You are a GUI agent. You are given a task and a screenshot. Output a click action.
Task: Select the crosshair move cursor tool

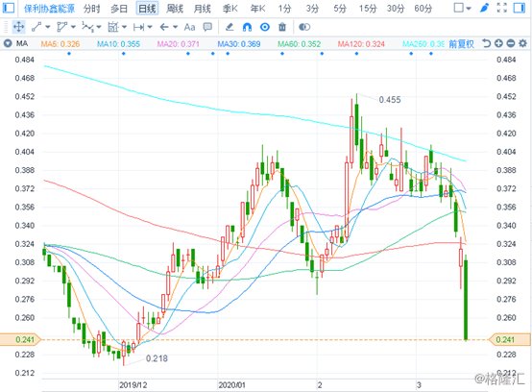[18, 27]
